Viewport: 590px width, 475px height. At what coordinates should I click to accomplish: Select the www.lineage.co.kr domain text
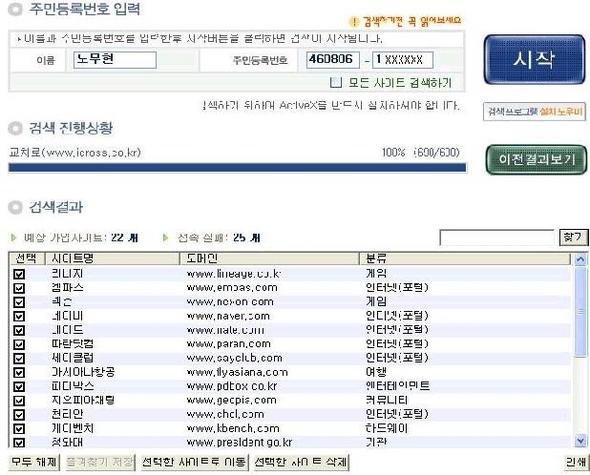tap(234, 274)
